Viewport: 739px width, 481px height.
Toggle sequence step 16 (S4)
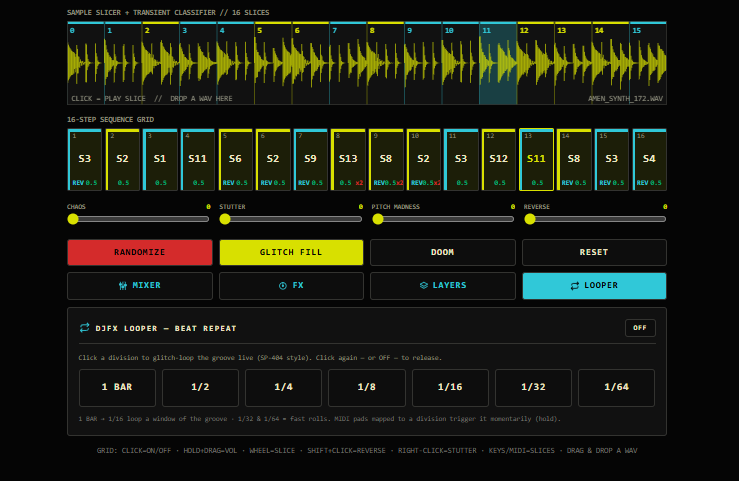pyautogui.click(x=649, y=160)
